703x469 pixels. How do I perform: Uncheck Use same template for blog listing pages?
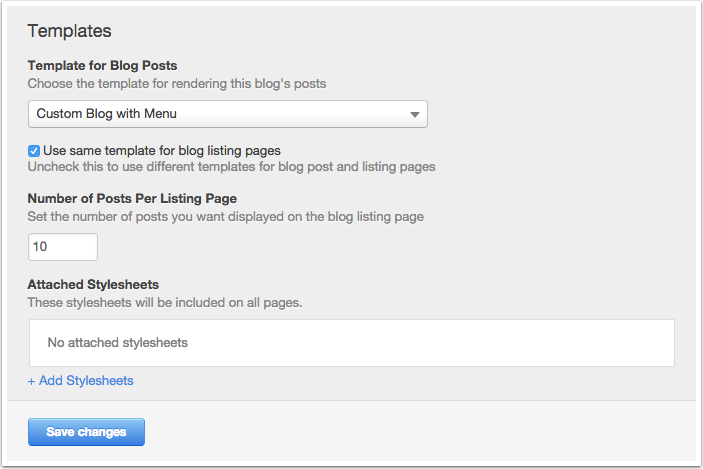34,151
